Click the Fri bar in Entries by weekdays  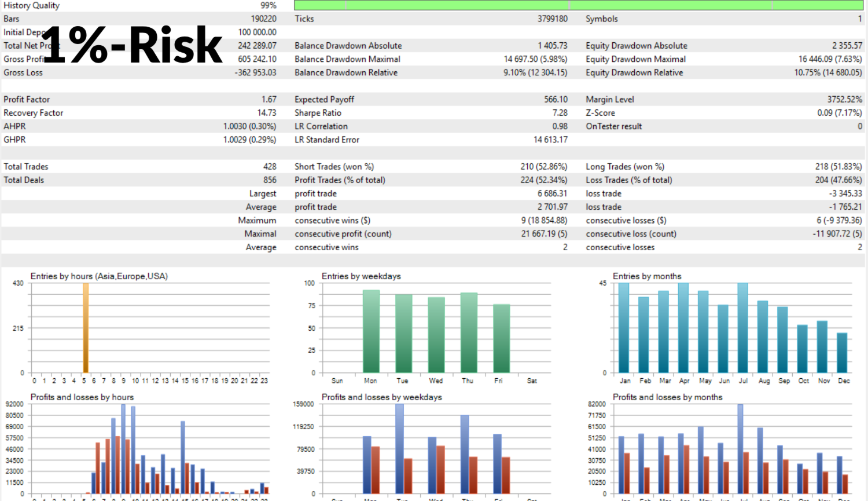[x=501, y=338]
